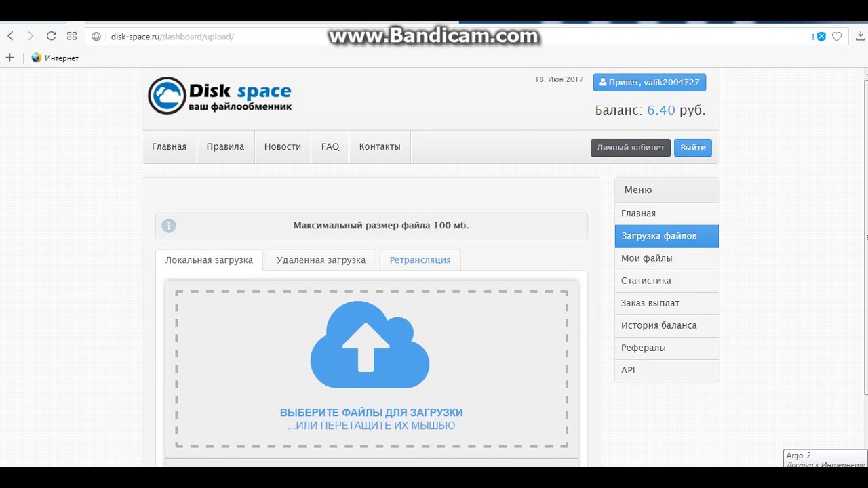Bookmark page with heart icon

(x=837, y=37)
